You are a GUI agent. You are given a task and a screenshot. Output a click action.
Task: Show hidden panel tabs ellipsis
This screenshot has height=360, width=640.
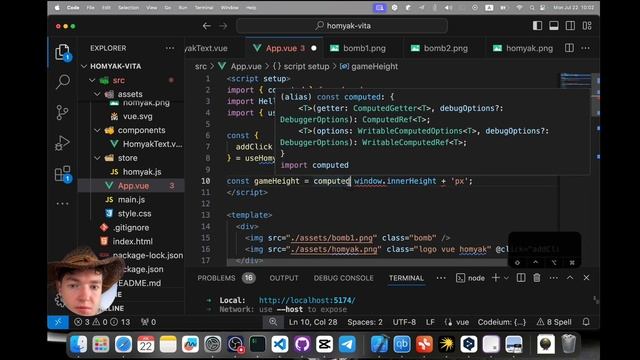pyautogui.click(x=441, y=278)
